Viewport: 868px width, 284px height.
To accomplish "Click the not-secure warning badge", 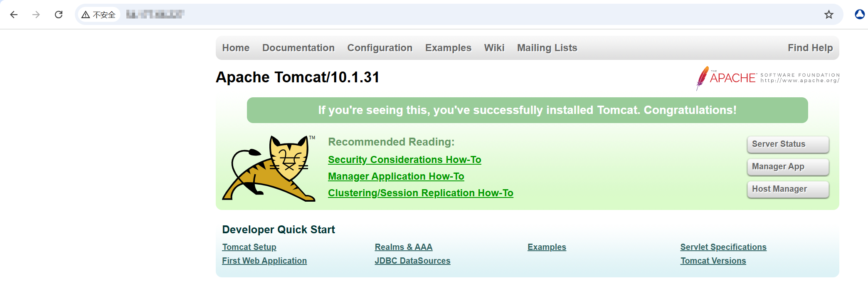I will coord(99,15).
